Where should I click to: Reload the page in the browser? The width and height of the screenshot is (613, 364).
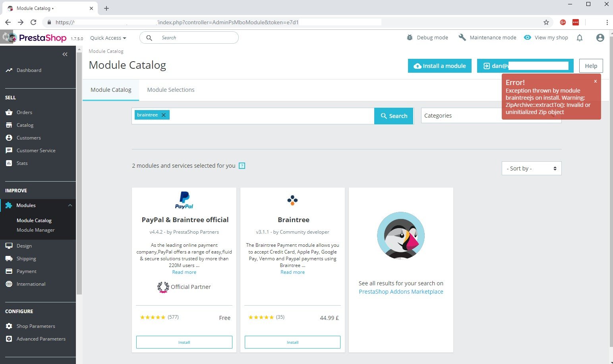tap(33, 22)
